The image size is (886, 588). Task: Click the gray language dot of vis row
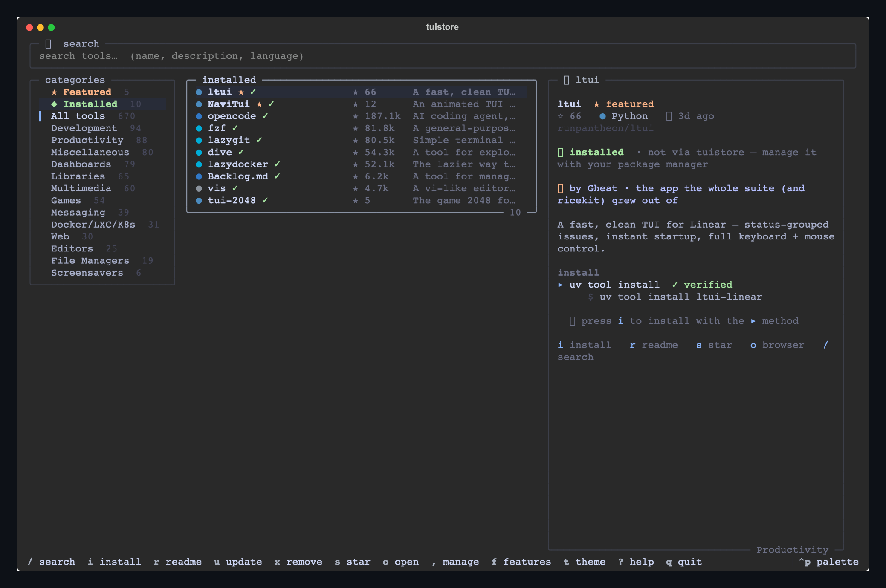(199, 188)
